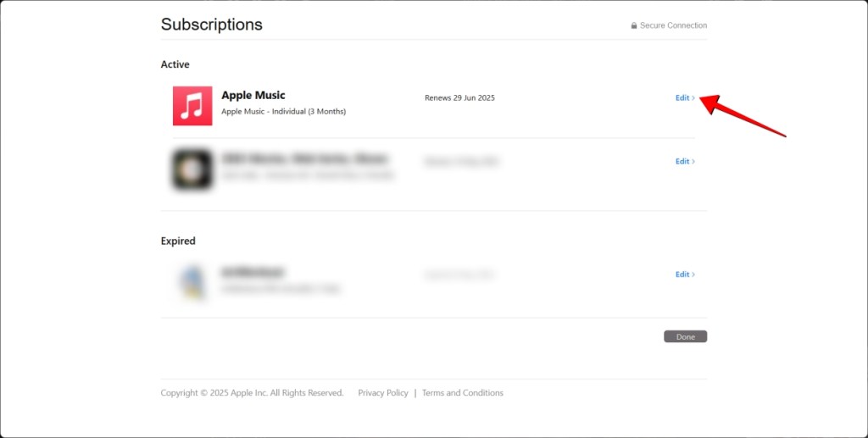Viewport: 868px width, 438px height.
Task: Click the Edit link in the Expired section
Action: (685, 274)
